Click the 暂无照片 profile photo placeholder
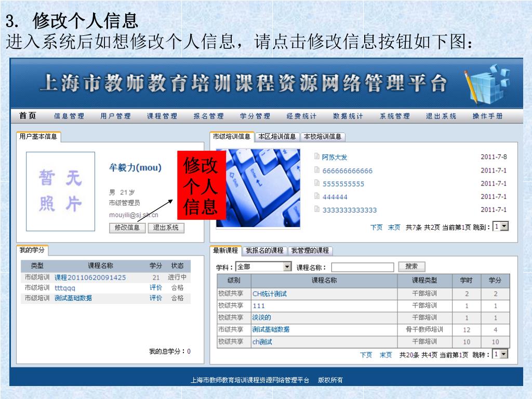 60,191
